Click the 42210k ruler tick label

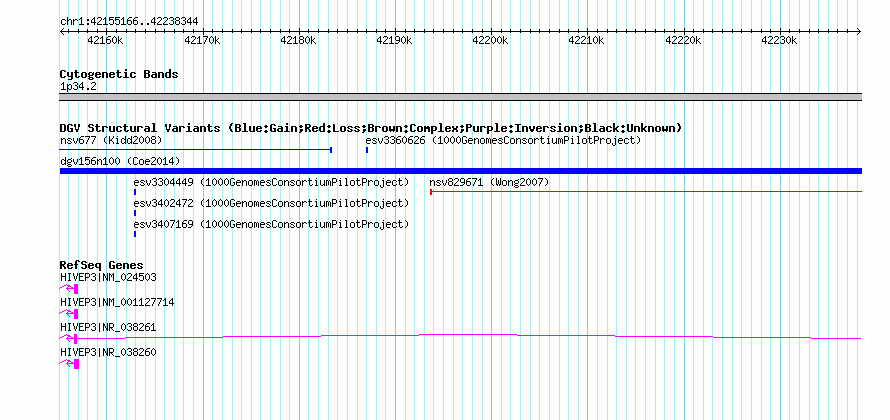click(x=586, y=40)
